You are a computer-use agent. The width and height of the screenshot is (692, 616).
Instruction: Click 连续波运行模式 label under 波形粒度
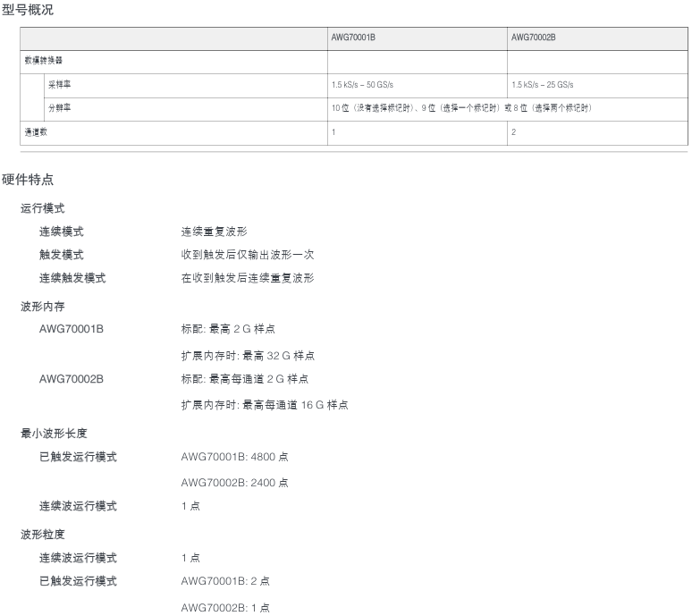point(78,558)
